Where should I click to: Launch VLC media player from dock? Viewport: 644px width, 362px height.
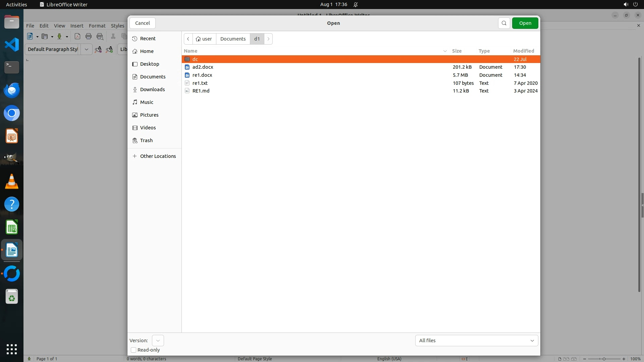(12, 182)
